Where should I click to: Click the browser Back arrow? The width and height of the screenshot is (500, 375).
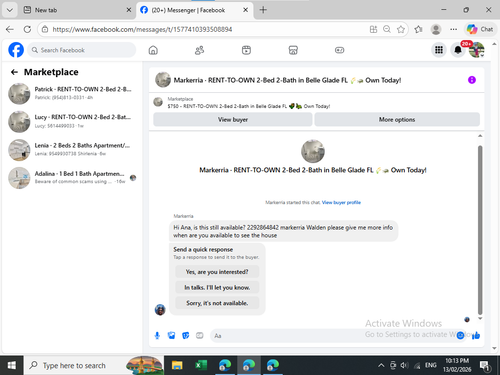point(10,29)
